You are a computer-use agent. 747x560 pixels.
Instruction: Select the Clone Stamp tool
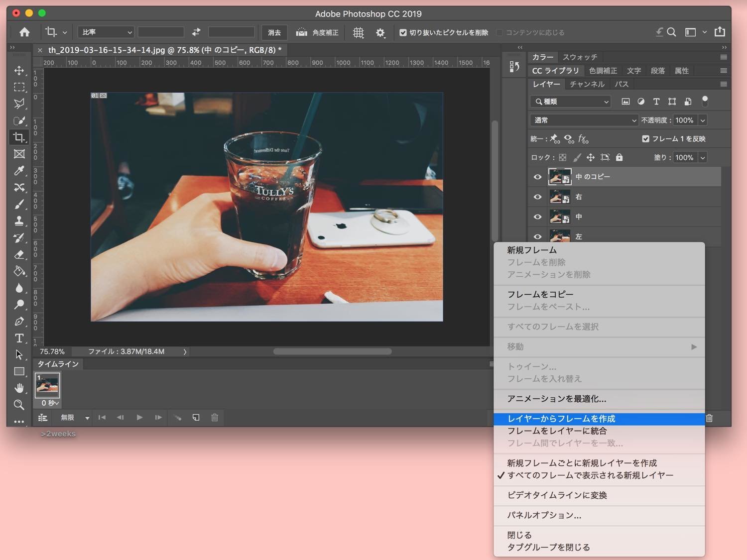pos(19,221)
